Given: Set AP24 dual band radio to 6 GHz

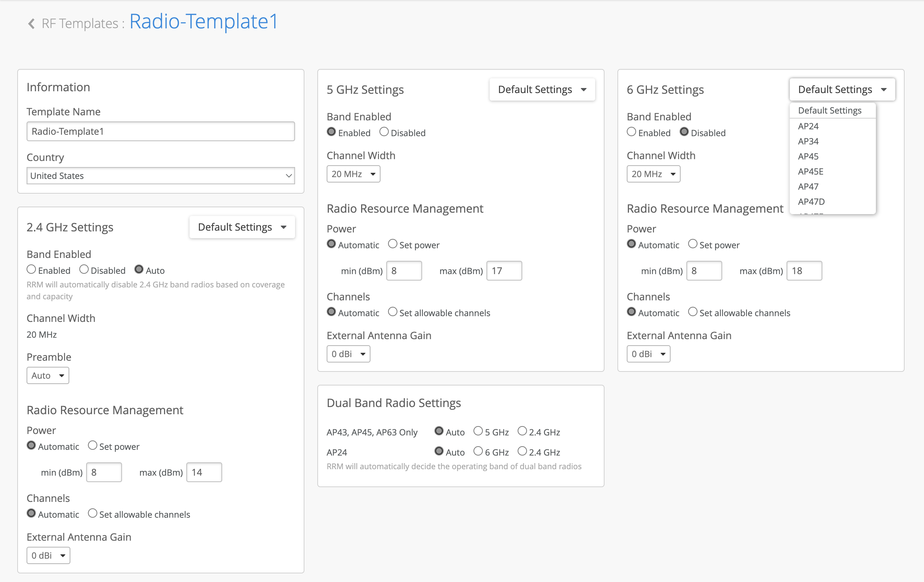Looking at the screenshot, I should tap(478, 452).
